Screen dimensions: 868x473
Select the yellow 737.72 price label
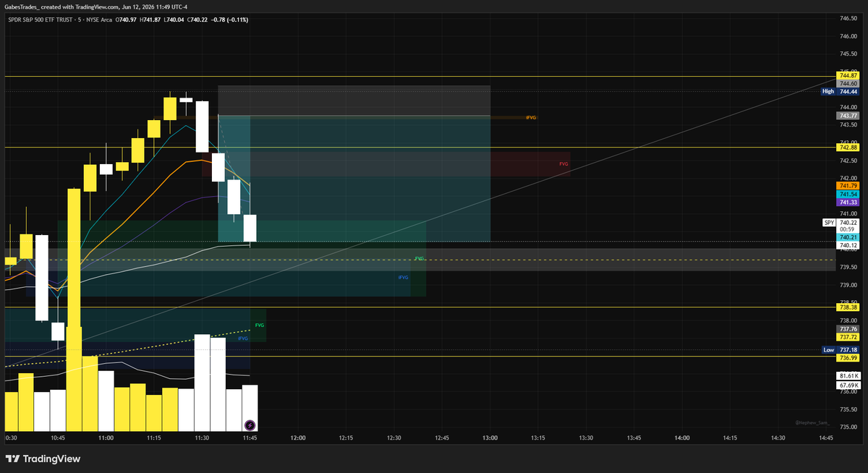[848, 337]
